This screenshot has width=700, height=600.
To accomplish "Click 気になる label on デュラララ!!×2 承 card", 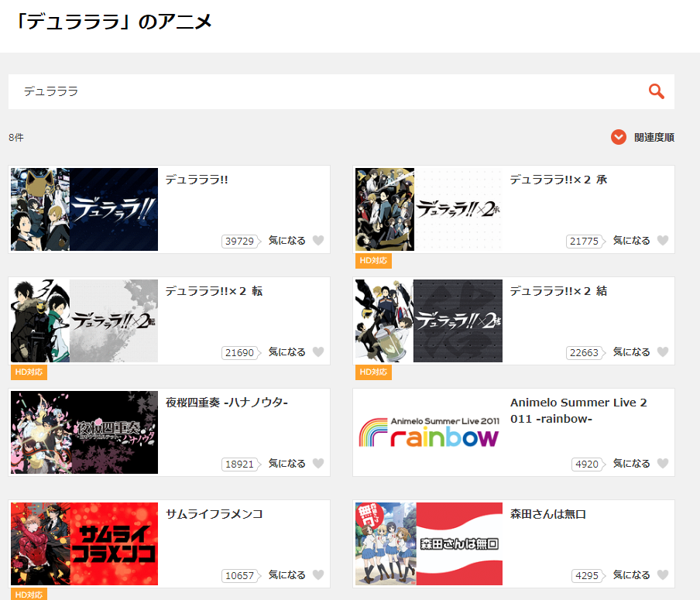I will (632, 241).
